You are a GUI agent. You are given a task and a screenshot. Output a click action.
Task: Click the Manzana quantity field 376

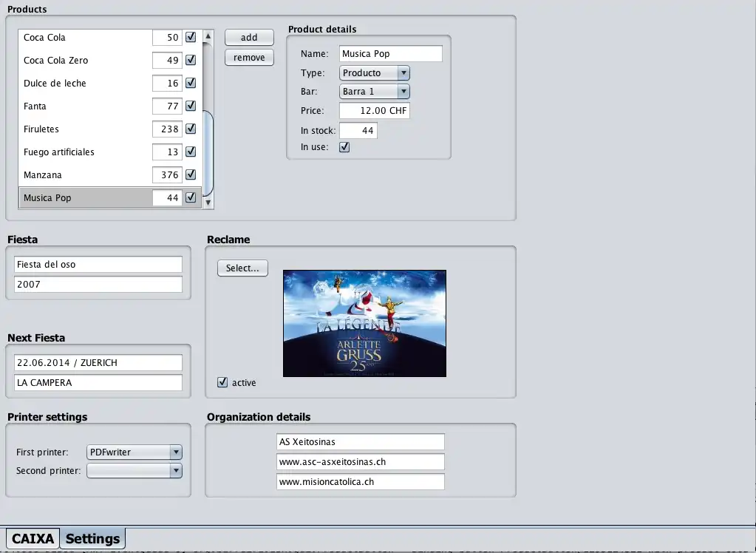click(x=167, y=174)
